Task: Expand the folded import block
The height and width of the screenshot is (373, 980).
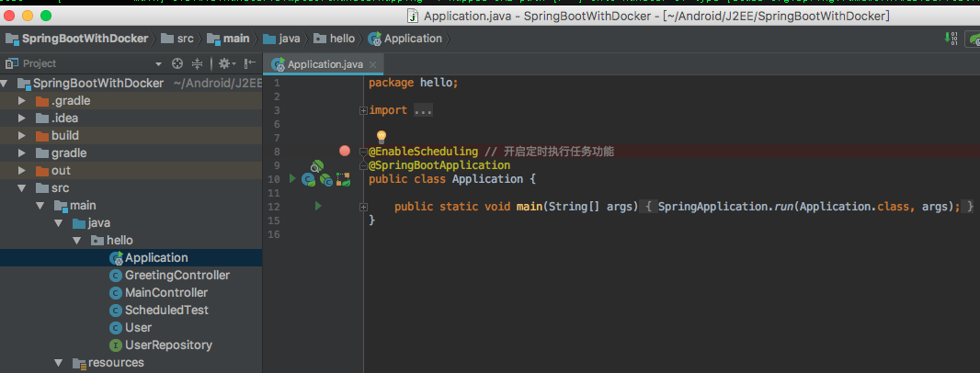Action: (x=363, y=110)
